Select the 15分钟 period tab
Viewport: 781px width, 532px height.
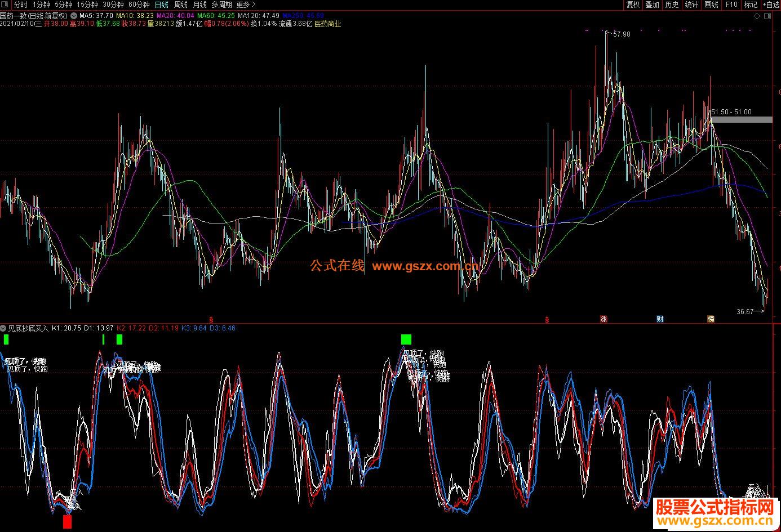click(x=87, y=5)
